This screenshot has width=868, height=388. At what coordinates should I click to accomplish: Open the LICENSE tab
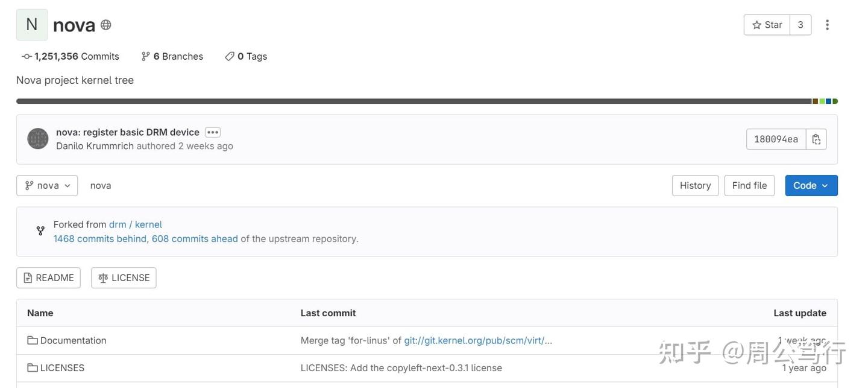(123, 276)
